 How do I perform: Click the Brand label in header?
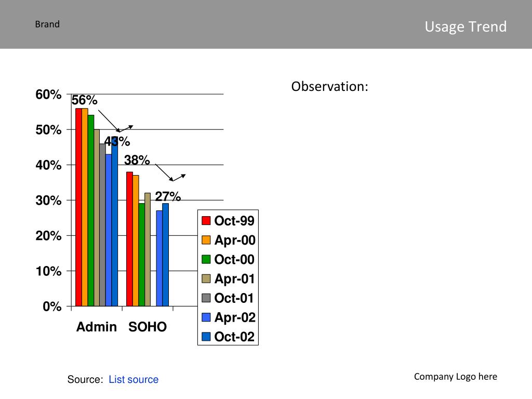point(47,24)
